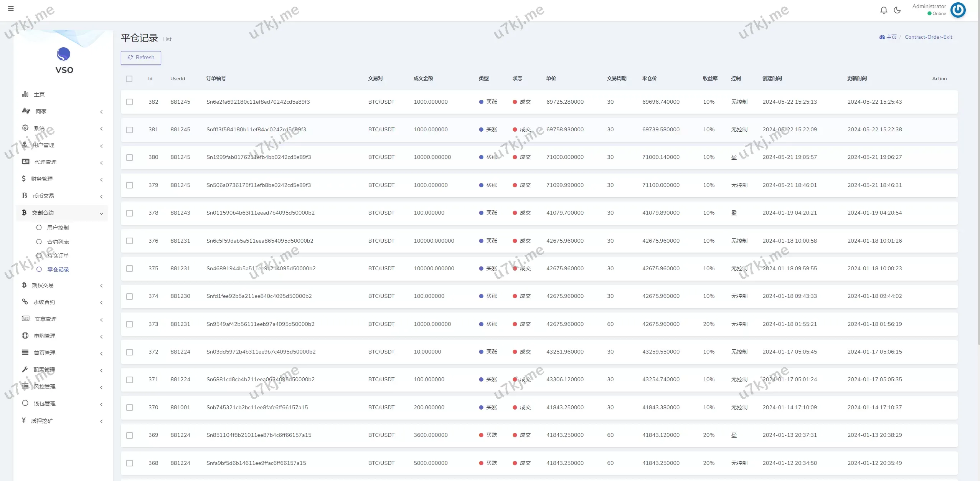The image size is (980, 481).
Task: Open the notifications bell
Action: (884, 10)
